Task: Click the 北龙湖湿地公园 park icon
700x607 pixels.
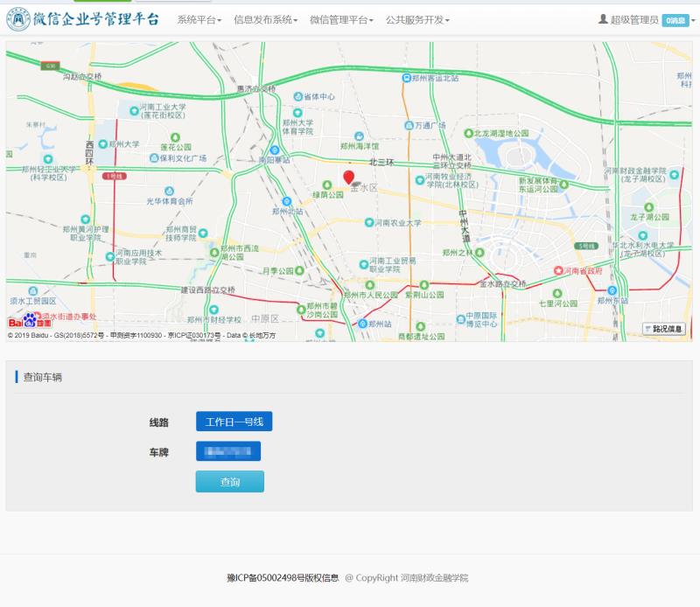Action: (x=468, y=133)
